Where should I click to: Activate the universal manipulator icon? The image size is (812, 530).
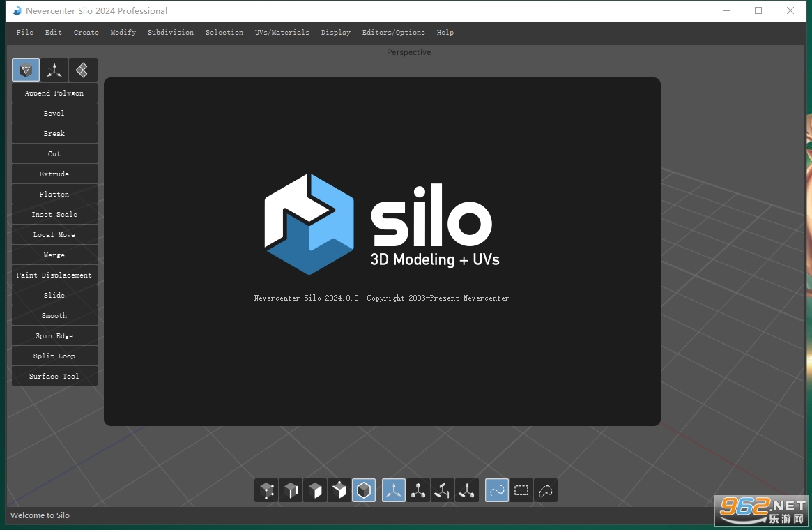tap(466, 490)
